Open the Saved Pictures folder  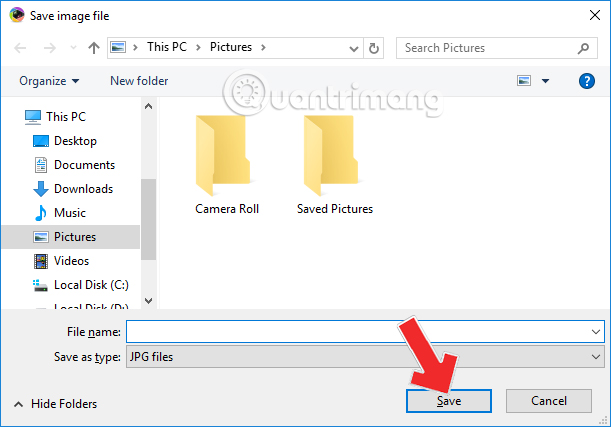point(334,165)
